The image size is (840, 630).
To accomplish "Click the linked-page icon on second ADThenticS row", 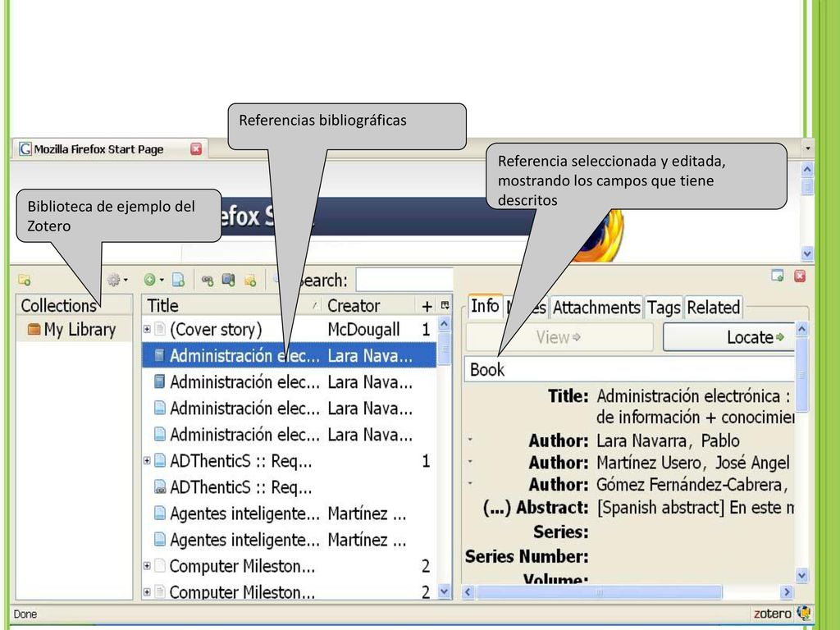I will tap(160, 487).
